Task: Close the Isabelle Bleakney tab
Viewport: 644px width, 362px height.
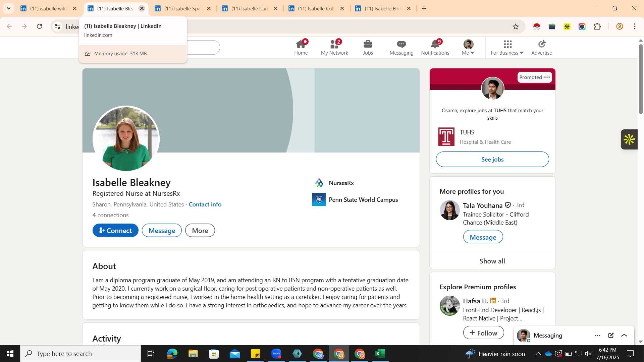Action: (142, 8)
